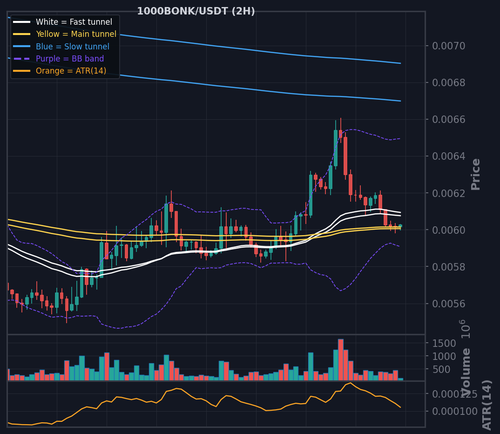Image resolution: width=500 pixels, height=434 pixels.
Task: Click price axis label 0.0070
Action: point(448,46)
